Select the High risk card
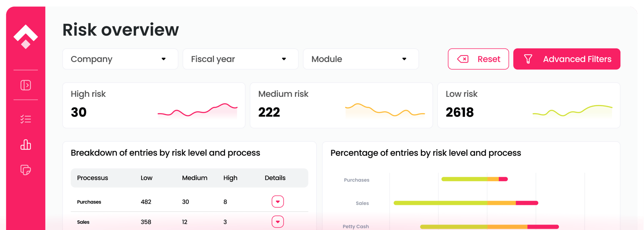This screenshot has width=644, height=230. pos(154,105)
